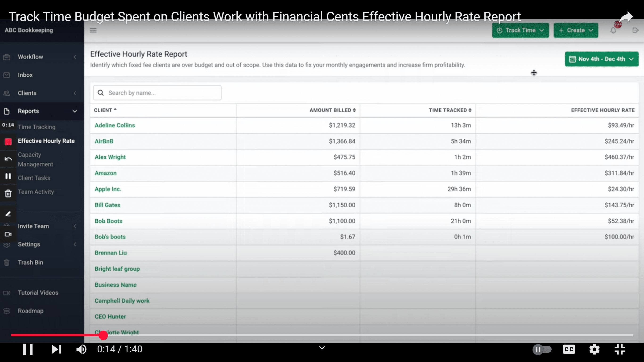Click the Clients people icon
The image size is (644, 362).
tap(7, 93)
